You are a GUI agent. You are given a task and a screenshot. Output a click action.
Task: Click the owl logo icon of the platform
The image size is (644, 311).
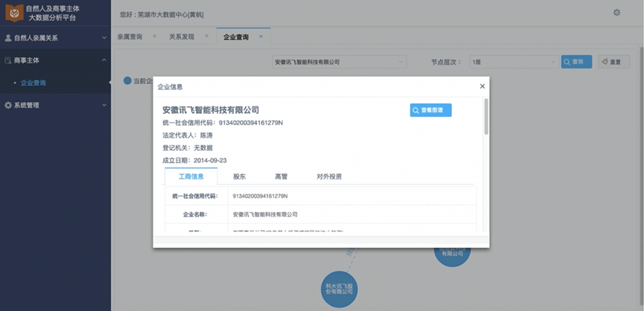tap(14, 13)
